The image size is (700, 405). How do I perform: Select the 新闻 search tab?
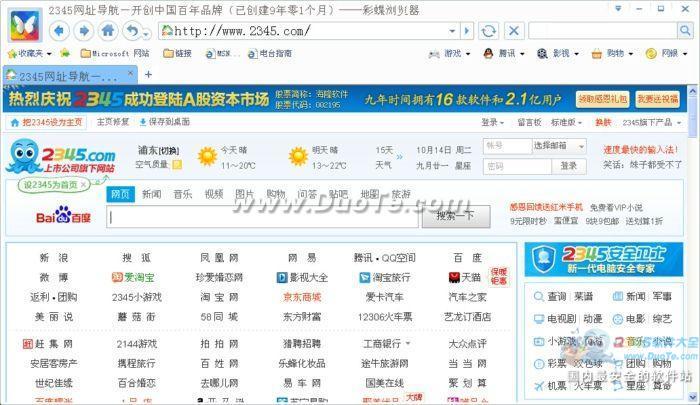(x=151, y=194)
